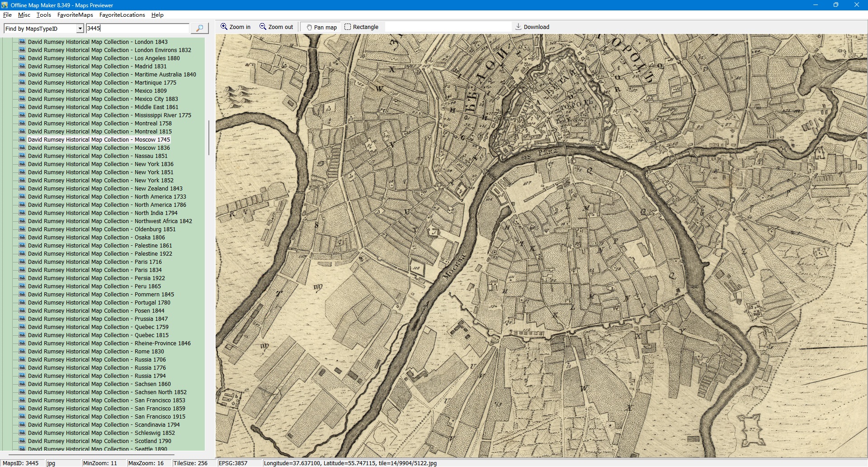Click the magnifier search button
The image size is (868, 467).
(x=199, y=29)
